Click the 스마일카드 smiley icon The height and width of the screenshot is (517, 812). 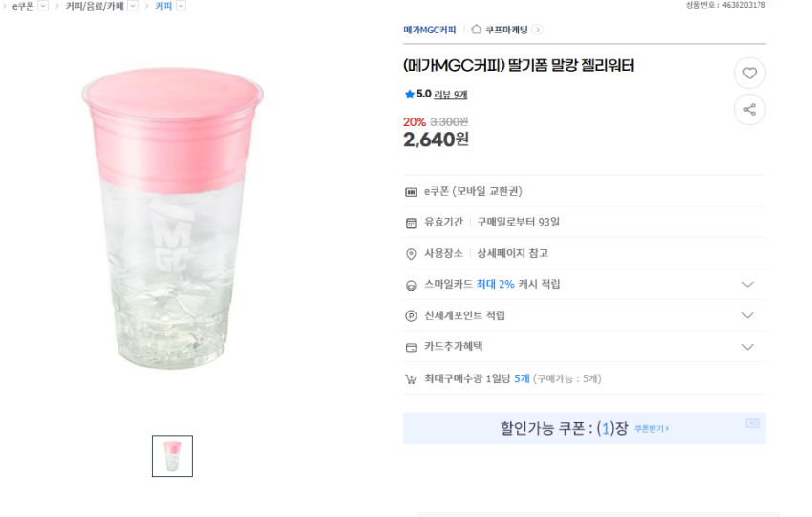(x=411, y=285)
